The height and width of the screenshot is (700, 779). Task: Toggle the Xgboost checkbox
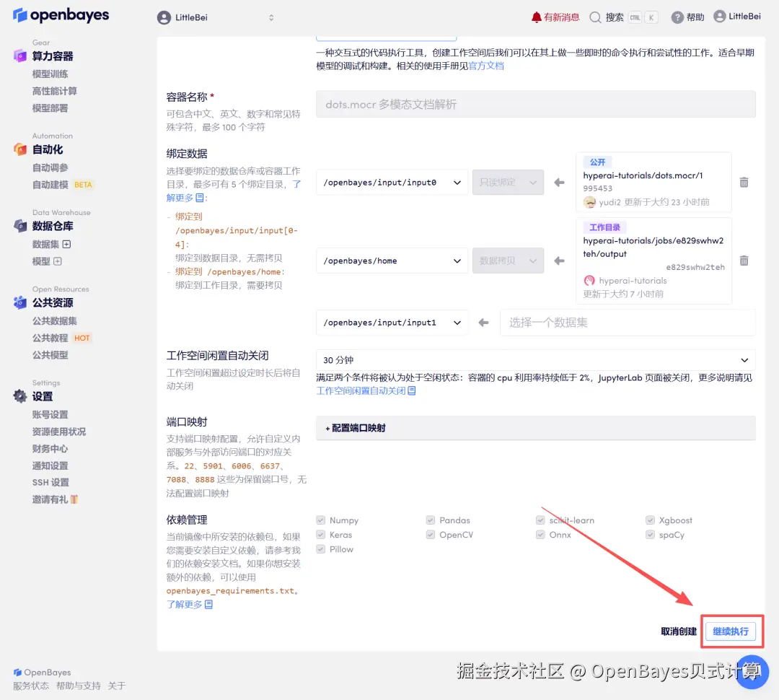pyautogui.click(x=650, y=520)
